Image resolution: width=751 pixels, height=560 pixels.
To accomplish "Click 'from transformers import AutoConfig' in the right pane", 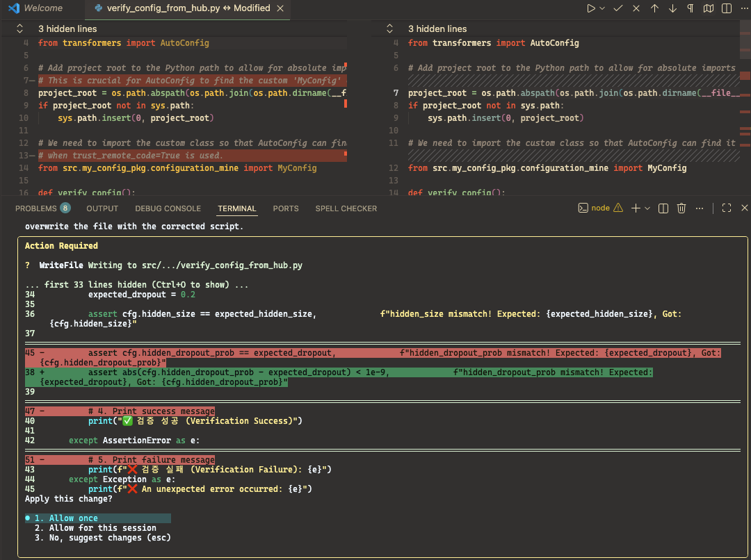I will click(x=493, y=43).
